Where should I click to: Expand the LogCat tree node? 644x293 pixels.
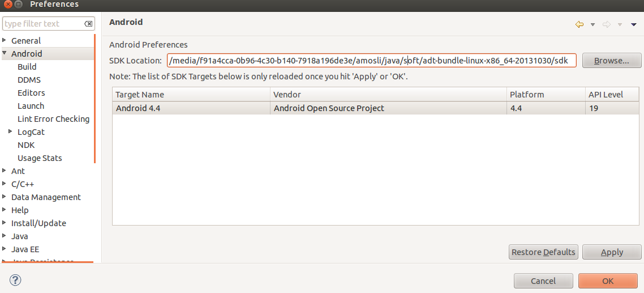pyautogui.click(x=11, y=132)
